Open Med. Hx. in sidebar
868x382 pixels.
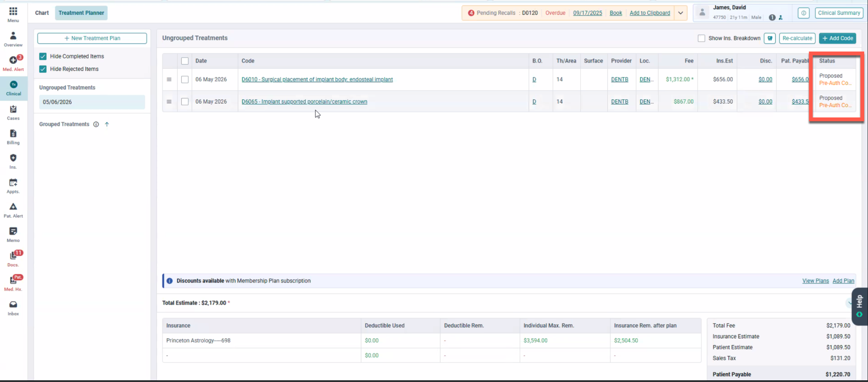coord(13,283)
